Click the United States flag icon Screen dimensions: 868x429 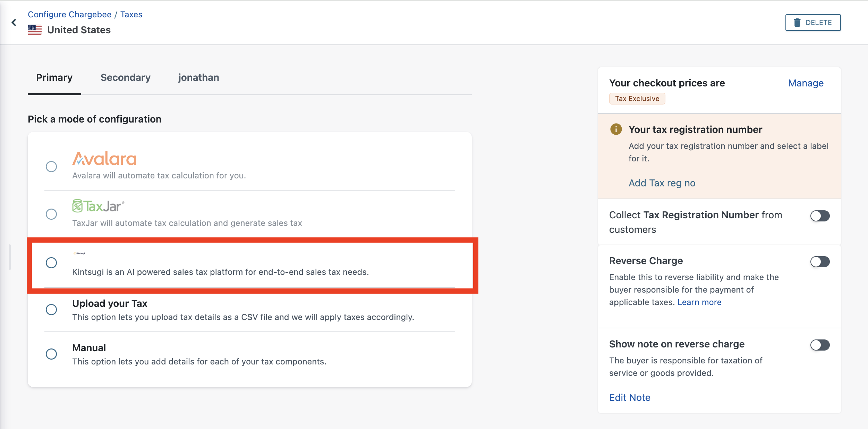pos(35,30)
